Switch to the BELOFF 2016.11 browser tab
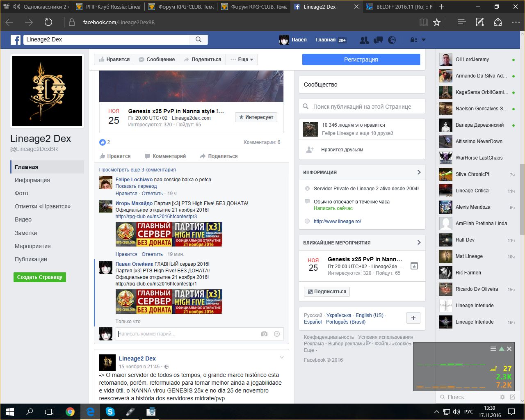 coord(399,7)
